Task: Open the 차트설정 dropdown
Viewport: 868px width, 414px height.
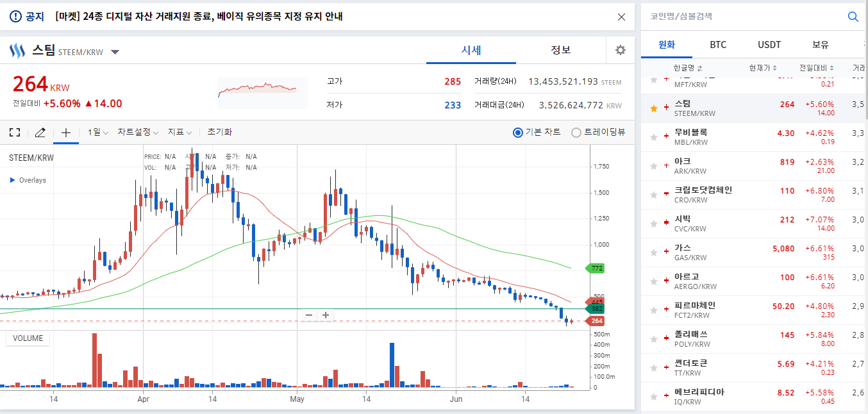Action: 137,132
